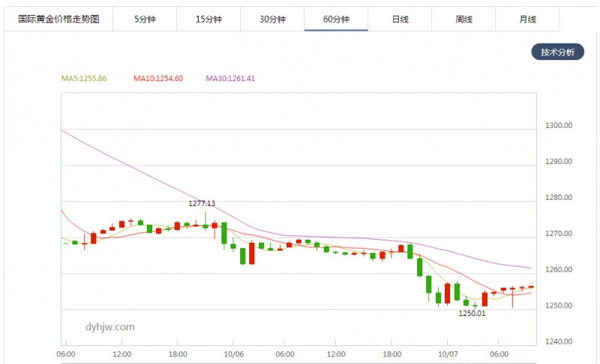Switch to the 5分钟 chart tab
This screenshot has height=364, width=600.
145,19
